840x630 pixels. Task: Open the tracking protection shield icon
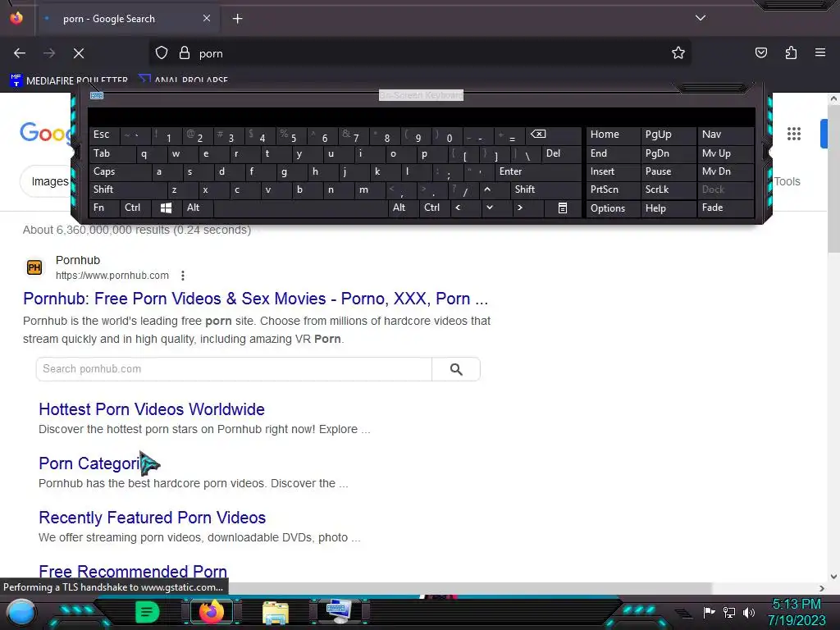162,53
